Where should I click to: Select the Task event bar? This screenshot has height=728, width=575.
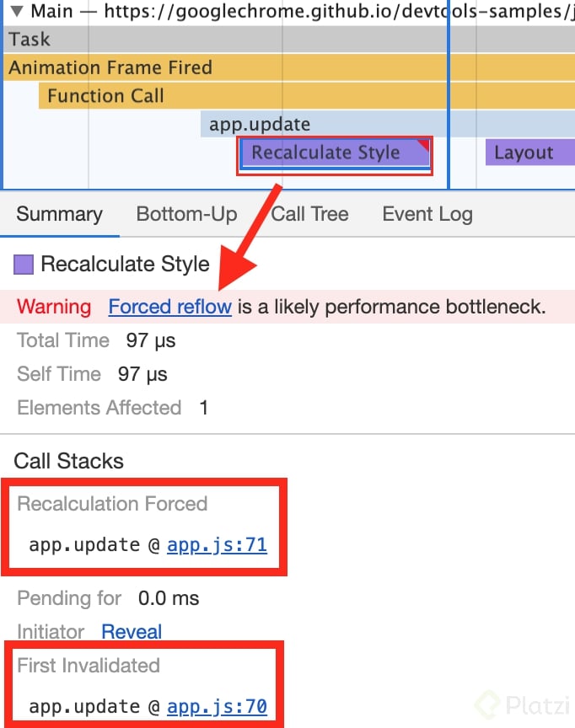(253, 39)
